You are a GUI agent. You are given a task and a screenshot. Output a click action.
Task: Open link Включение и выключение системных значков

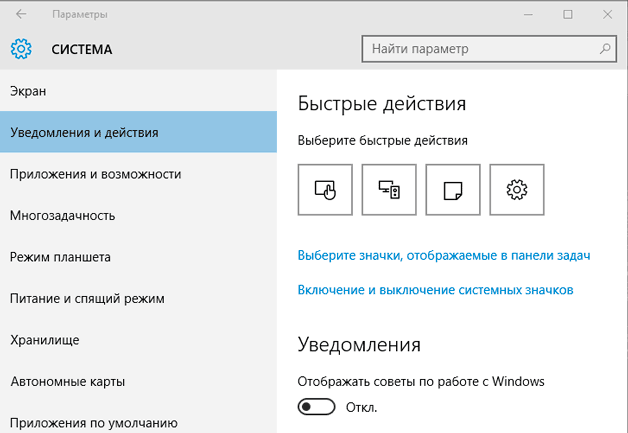(x=435, y=290)
